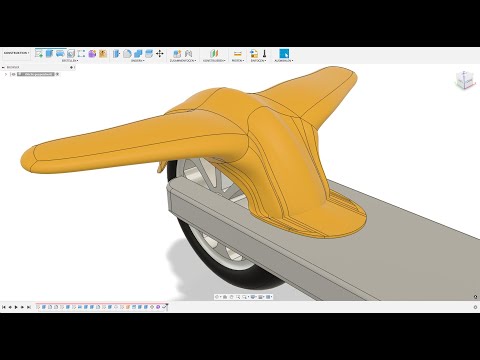Open the Grid and Snaps settings icon
480x360 pixels.
pyautogui.click(x=261, y=297)
